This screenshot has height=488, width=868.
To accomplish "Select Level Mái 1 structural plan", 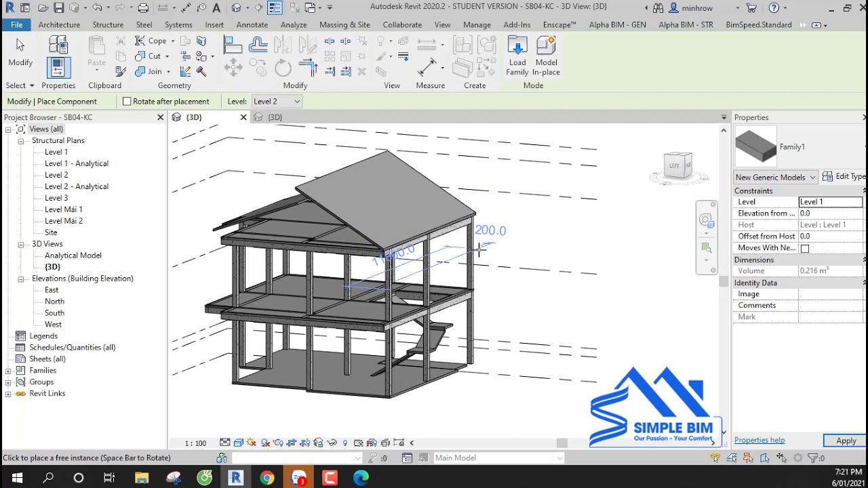I will 64,209.
